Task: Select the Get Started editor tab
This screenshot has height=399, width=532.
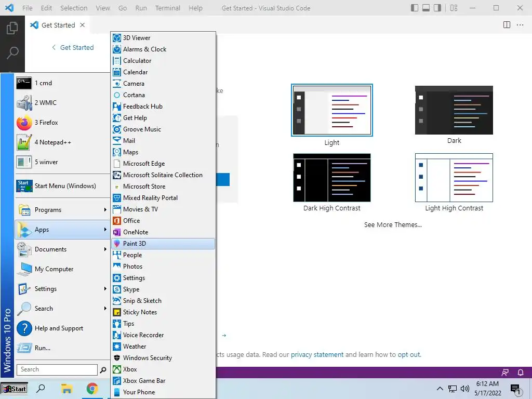Action: pyautogui.click(x=58, y=25)
